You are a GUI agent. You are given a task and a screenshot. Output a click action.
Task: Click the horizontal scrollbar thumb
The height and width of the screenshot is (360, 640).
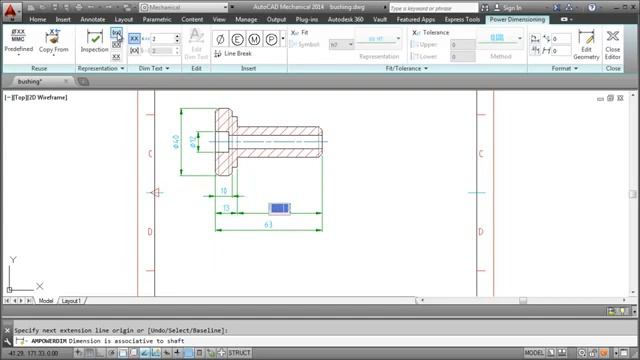523,300
